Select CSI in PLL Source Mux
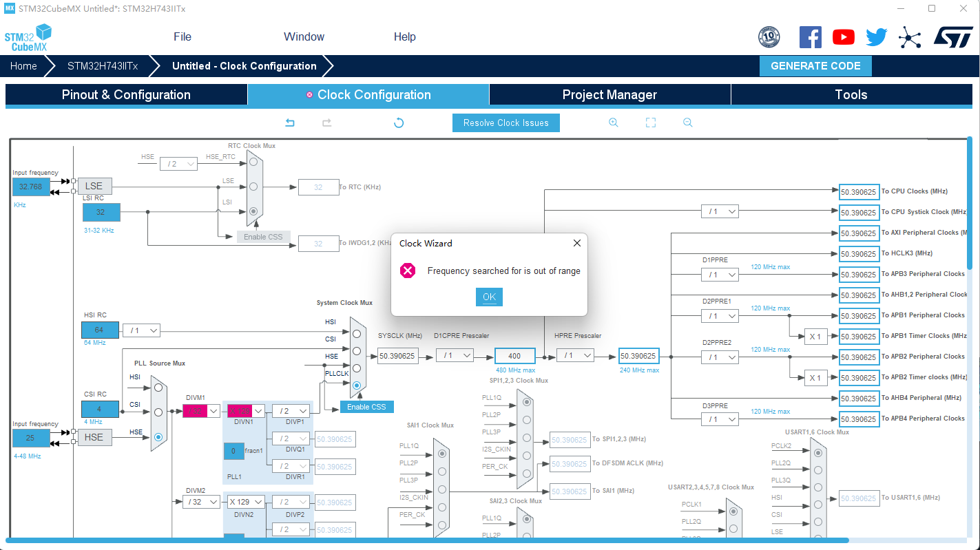980x550 pixels. tap(158, 412)
